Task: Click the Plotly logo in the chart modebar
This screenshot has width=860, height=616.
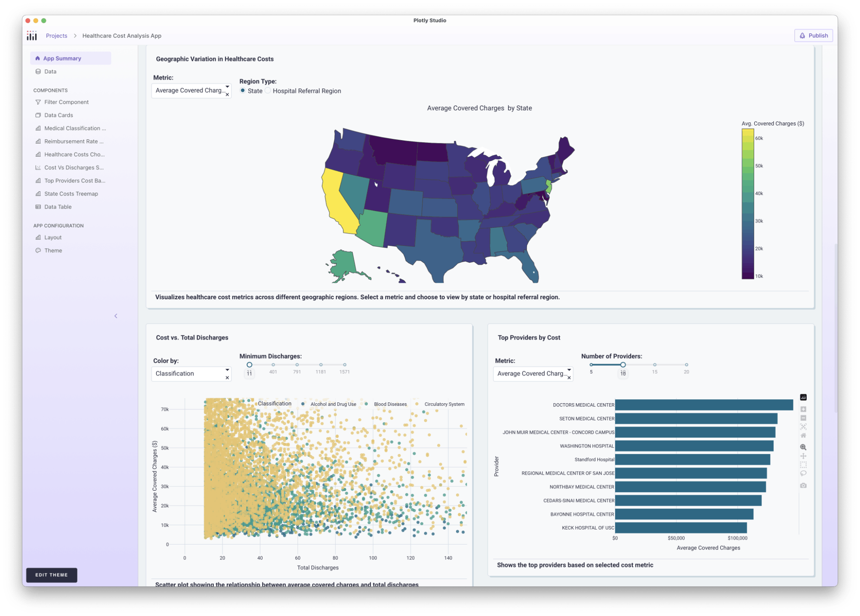Action: point(803,397)
